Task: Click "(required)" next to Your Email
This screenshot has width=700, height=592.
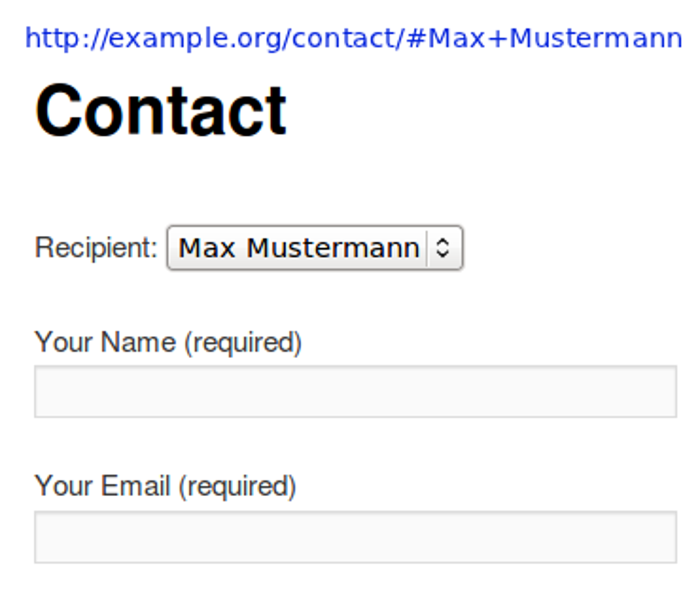Action: click(x=237, y=486)
